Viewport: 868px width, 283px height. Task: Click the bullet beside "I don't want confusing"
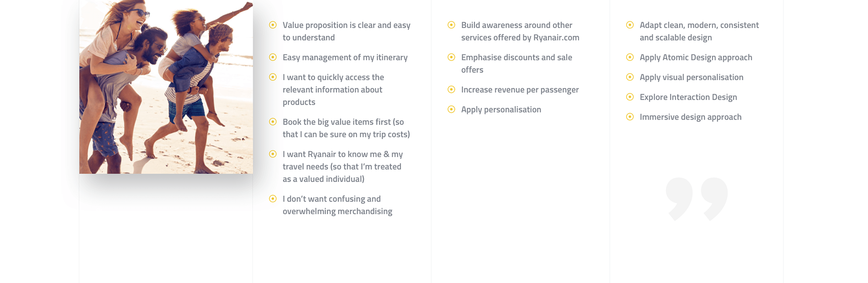pos(273,199)
